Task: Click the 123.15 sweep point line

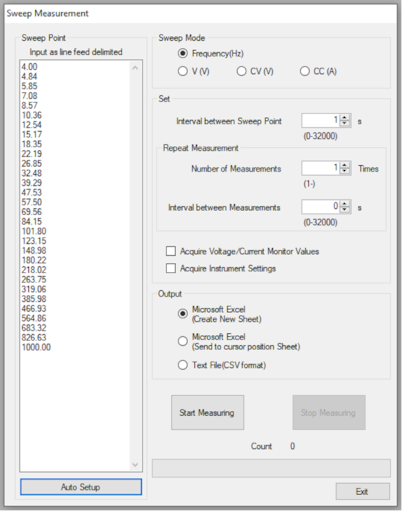Action: tap(34, 241)
